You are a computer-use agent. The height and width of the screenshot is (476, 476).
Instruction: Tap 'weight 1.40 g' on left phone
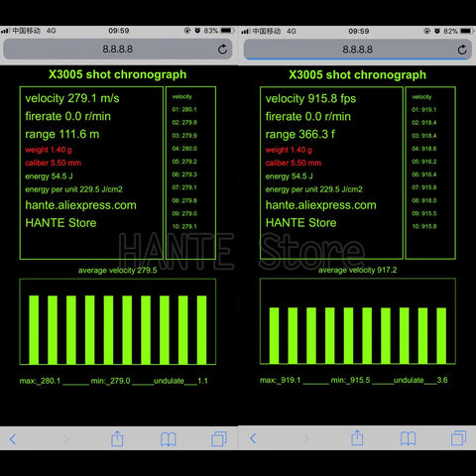point(49,150)
